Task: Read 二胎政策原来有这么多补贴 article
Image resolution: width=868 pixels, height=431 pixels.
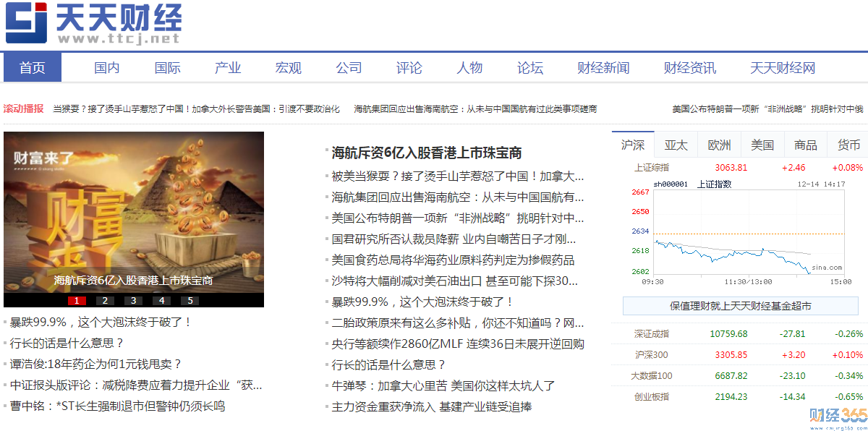Action: [457, 323]
